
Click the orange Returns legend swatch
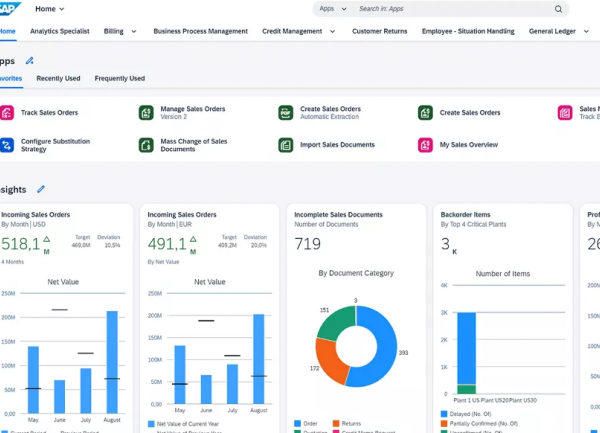336,423
